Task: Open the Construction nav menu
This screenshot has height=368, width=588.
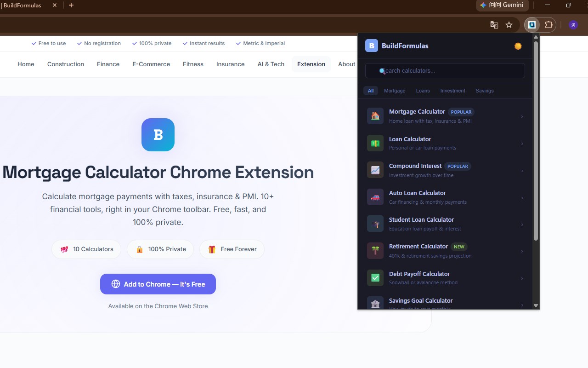Action: (66, 64)
